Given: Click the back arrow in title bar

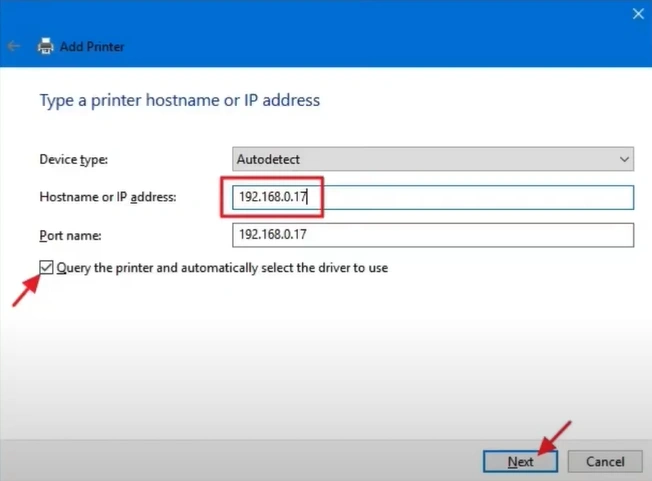Looking at the screenshot, I should [14, 47].
